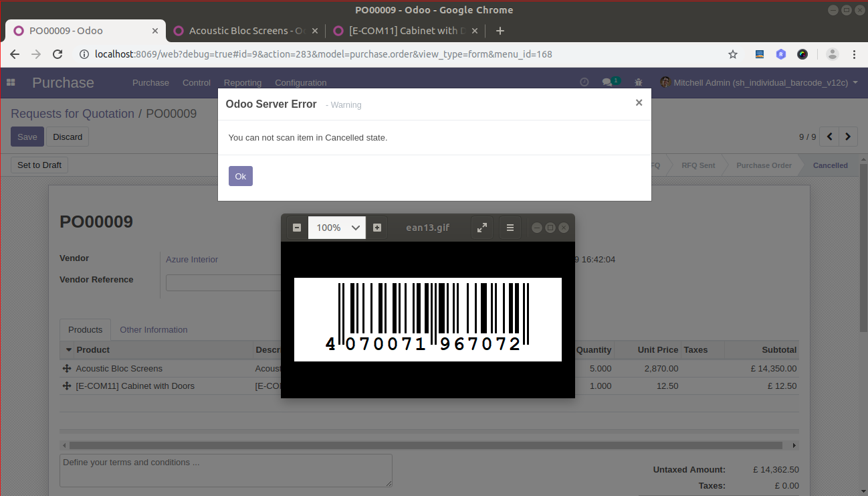The image size is (868, 496).
Task: Click the Cancelled status stage
Action: [x=830, y=165]
